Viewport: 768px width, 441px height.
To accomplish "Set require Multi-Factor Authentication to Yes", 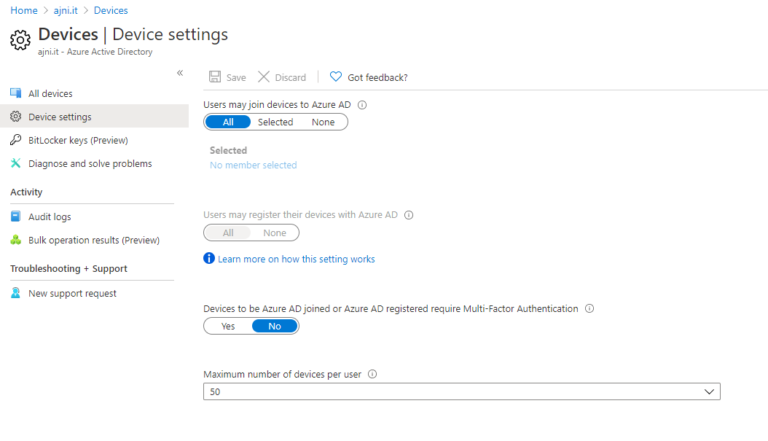I will pyautogui.click(x=228, y=326).
